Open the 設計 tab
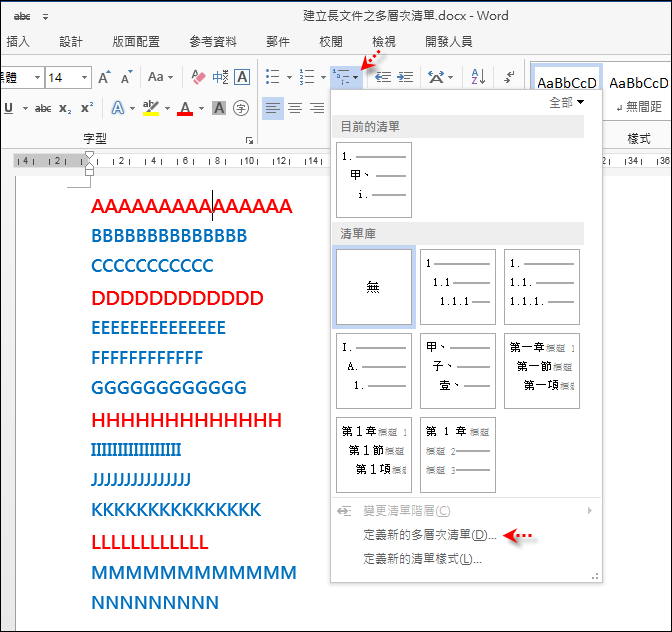 (71, 42)
